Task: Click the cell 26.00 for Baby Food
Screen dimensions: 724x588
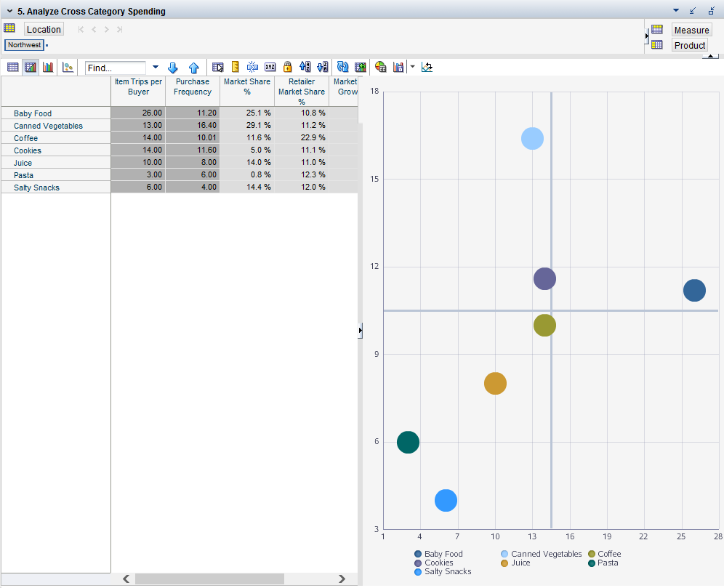Action: [138, 113]
